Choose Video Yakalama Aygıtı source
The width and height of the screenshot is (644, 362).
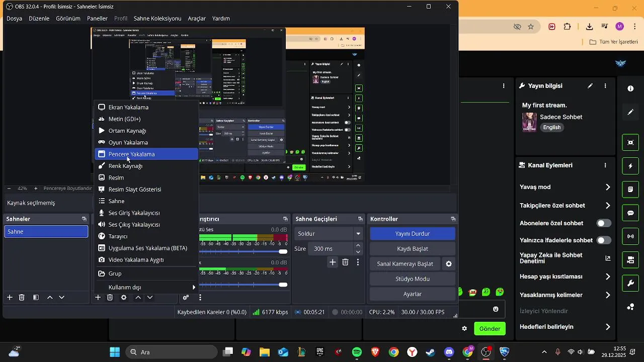coord(146,260)
